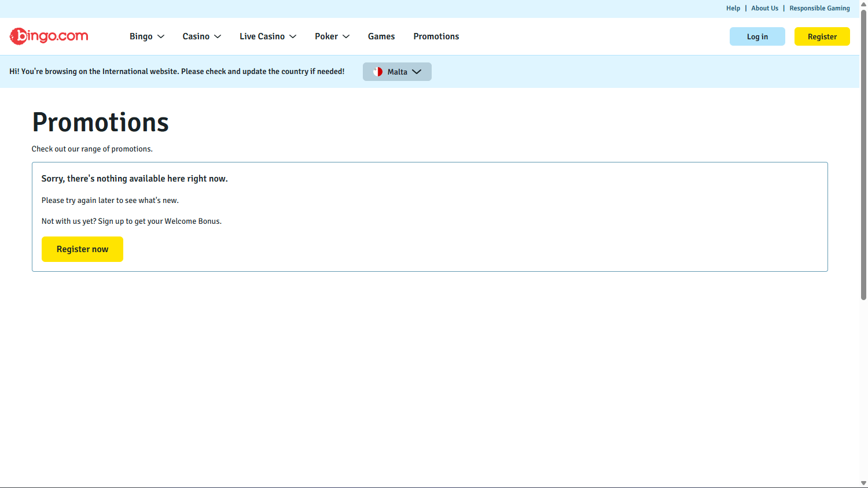Click the Malta flag icon
This screenshot has width=868, height=488.
pos(378,72)
